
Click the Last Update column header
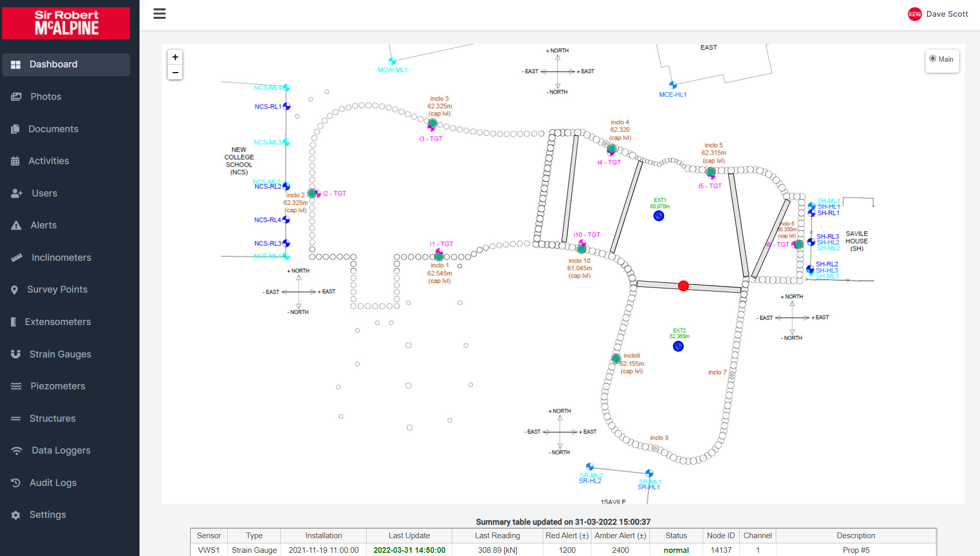(x=409, y=536)
